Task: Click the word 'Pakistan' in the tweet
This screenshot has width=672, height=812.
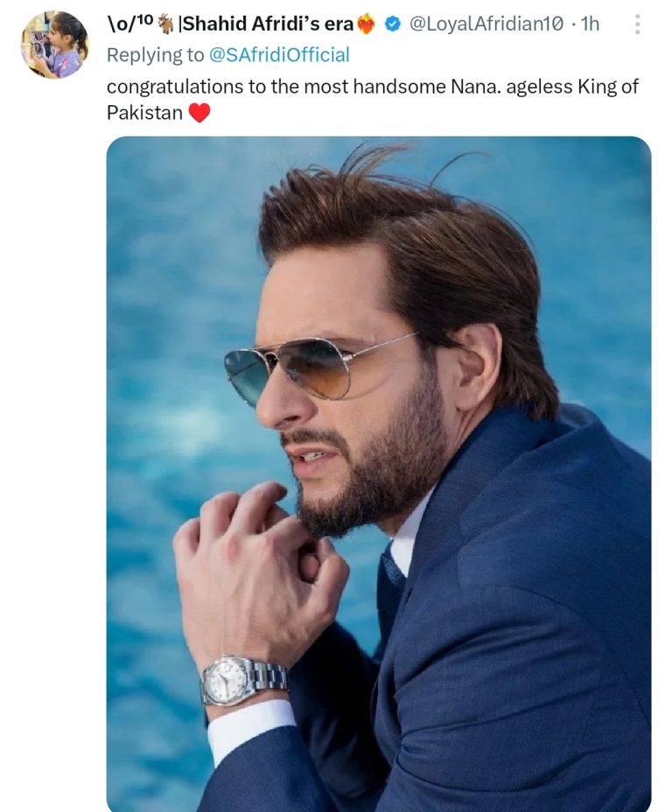Action: click(x=144, y=113)
